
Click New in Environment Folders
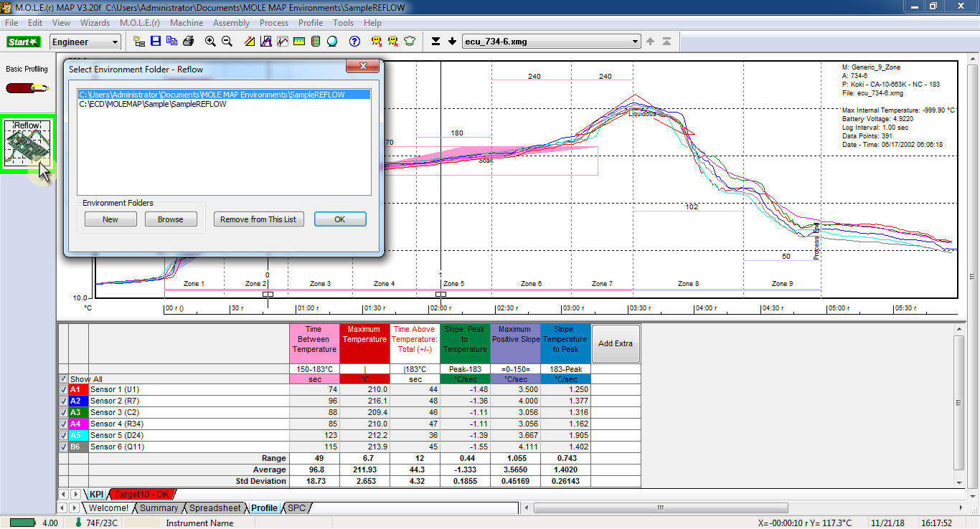[110, 219]
